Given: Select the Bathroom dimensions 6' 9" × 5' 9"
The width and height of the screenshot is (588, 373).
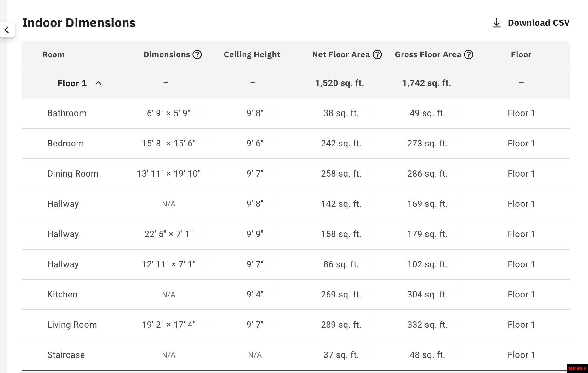Looking at the screenshot, I should click(168, 113).
